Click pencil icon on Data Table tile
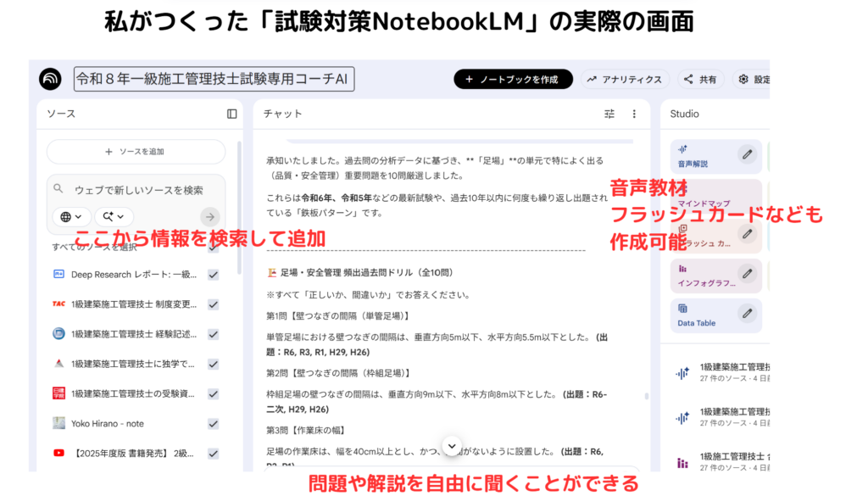Viewport: 868px width, 496px height. (x=746, y=313)
